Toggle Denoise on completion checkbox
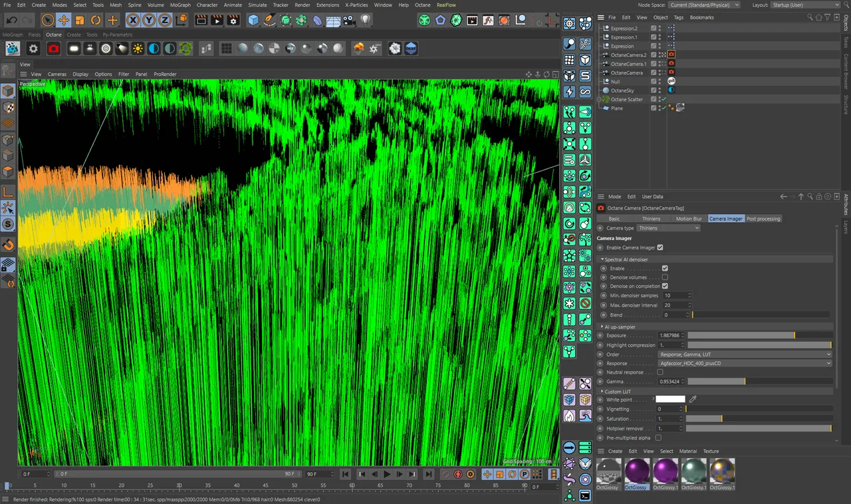This screenshot has width=851, height=504. click(x=665, y=286)
